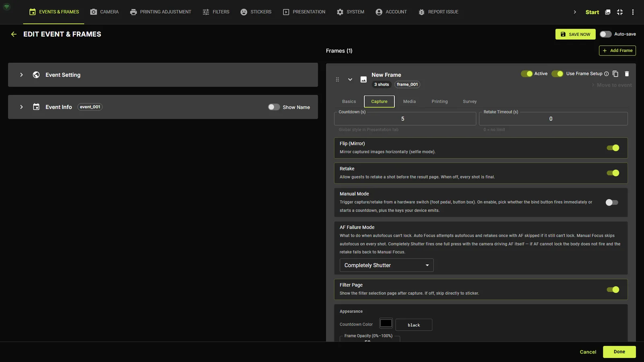Screen dimensions: 644x362
Task: Click the Start button
Action: [592, 12]
